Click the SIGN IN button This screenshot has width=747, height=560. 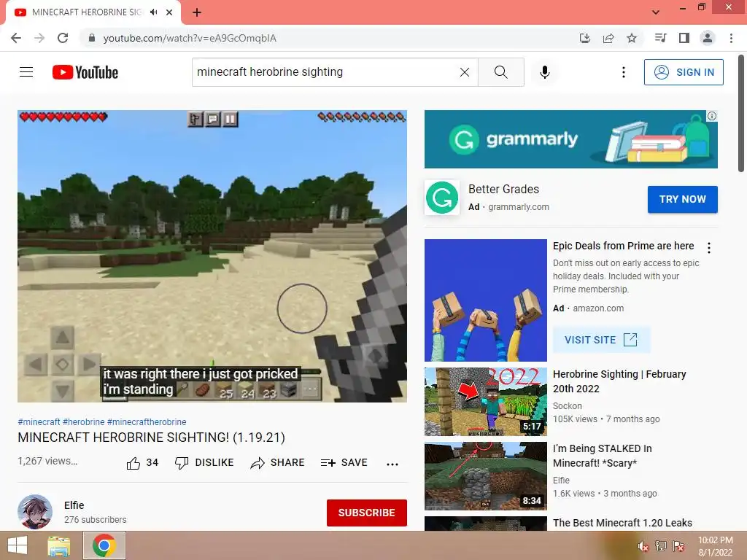point(684,72)
